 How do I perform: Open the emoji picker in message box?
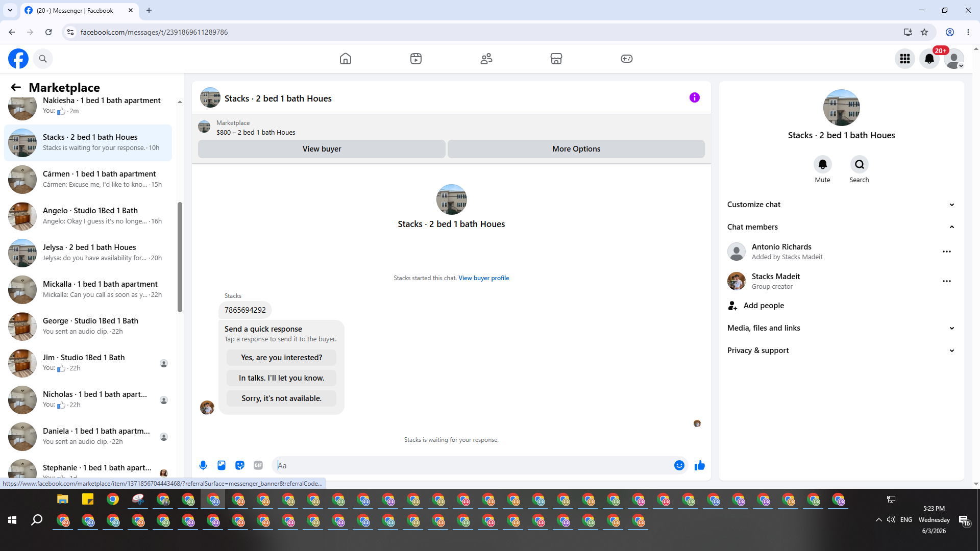[679, 465]
